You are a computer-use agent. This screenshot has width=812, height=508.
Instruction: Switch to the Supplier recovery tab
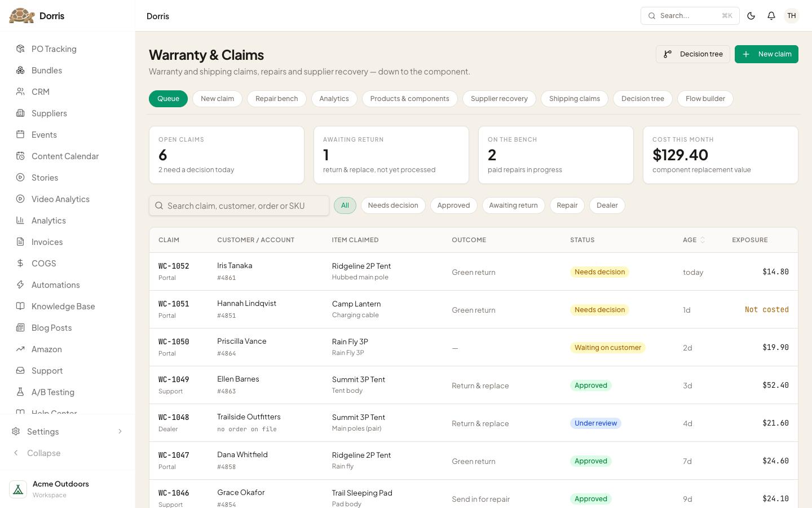click(x=500, y=98)
